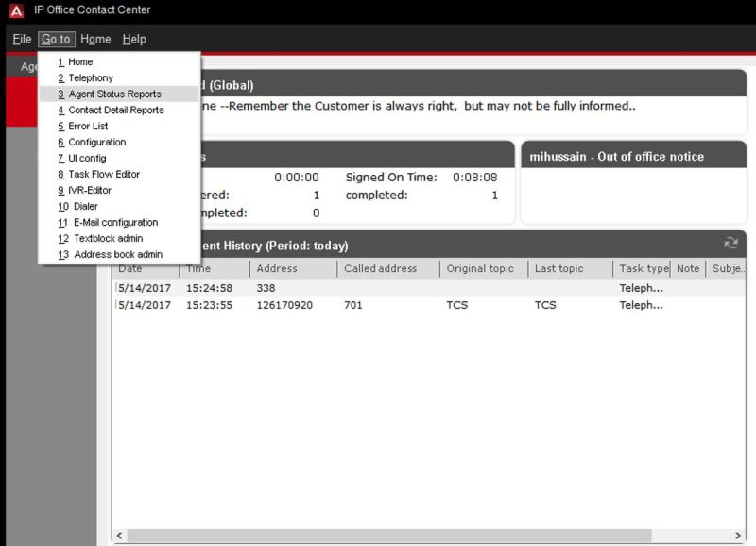Sort by Task type column
The height and width of the screenshot is (546, 756).
(642, 269)
